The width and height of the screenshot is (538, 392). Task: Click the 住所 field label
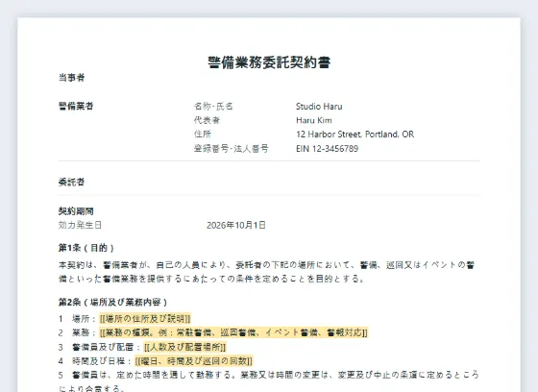(x=203, y=135)
